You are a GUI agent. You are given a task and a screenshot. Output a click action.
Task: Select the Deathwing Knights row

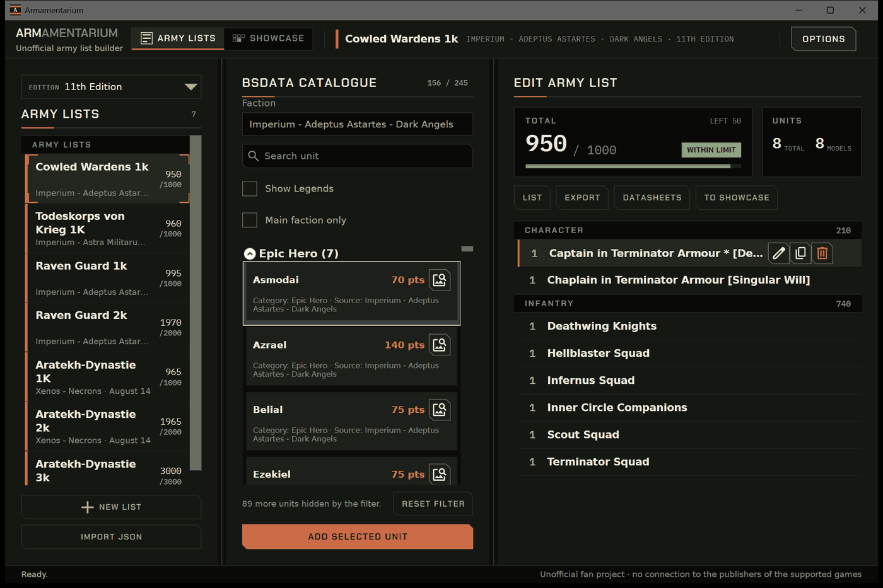(689, 326)
